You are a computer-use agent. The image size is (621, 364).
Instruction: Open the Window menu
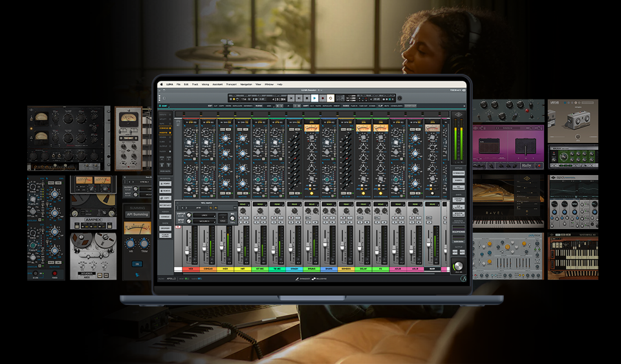[x=270, y=84]
